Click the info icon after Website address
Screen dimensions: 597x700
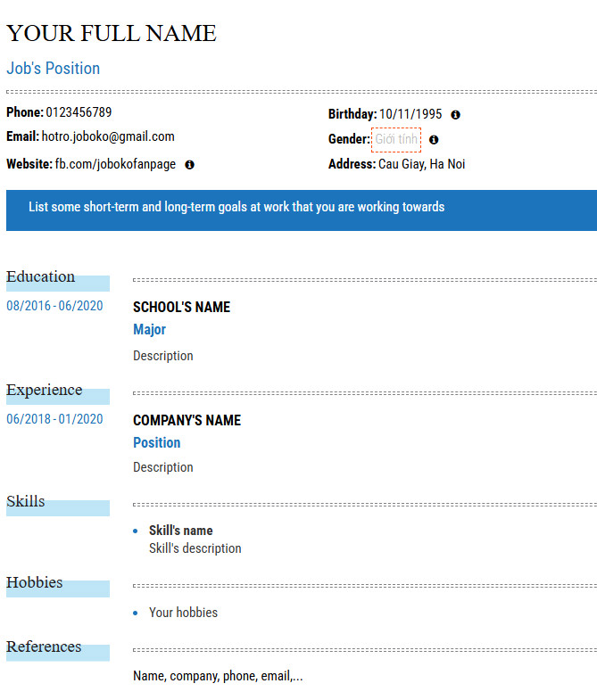click(189, 165)
